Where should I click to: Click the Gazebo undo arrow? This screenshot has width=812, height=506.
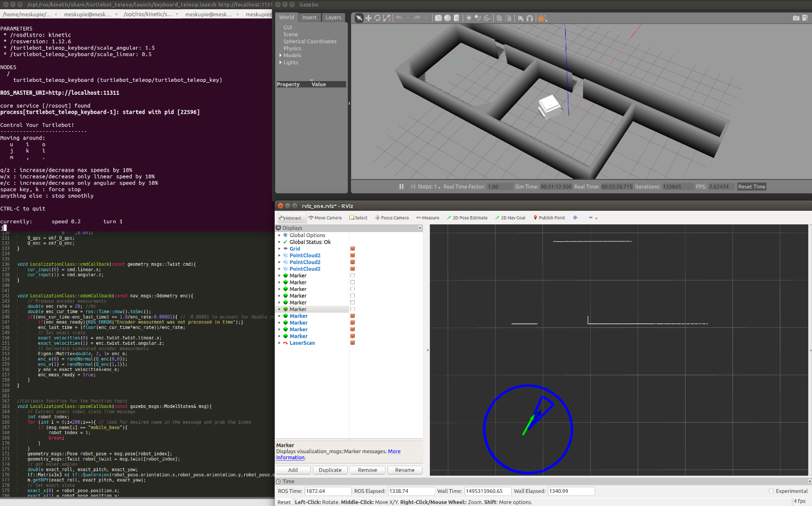399,18
